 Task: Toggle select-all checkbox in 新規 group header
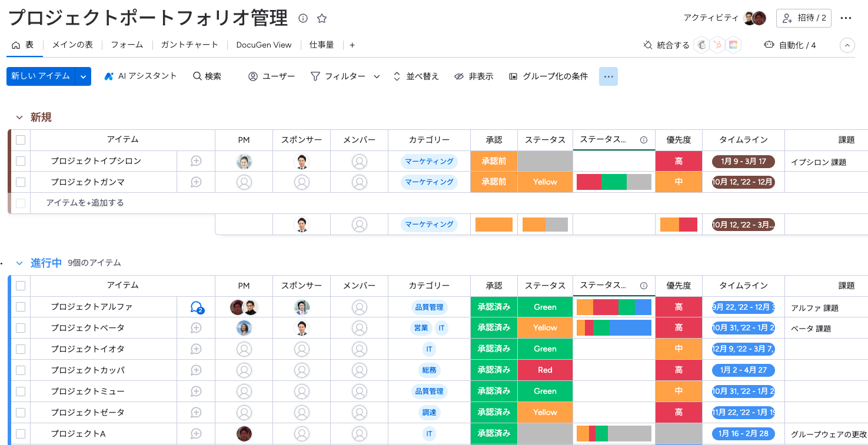point(21,140)
